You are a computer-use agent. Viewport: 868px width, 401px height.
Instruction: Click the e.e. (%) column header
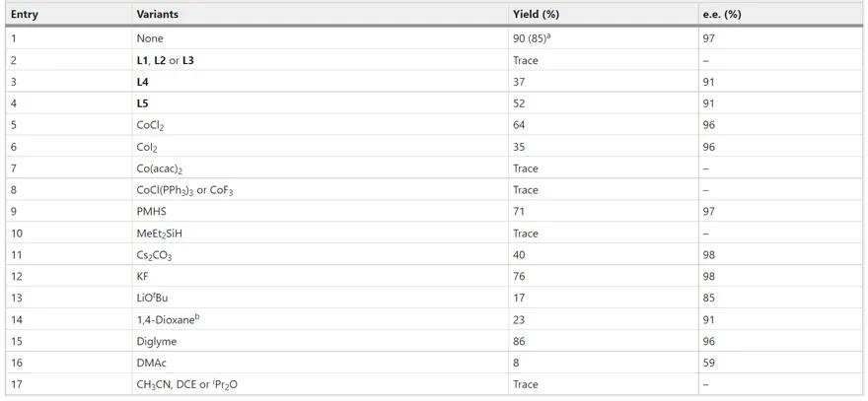(x=720, y=15)
